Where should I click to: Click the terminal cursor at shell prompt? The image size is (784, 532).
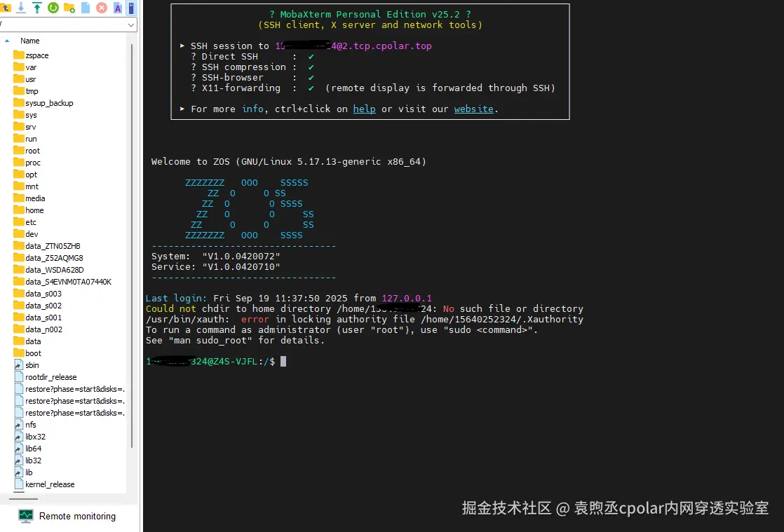tap(283, 361)
